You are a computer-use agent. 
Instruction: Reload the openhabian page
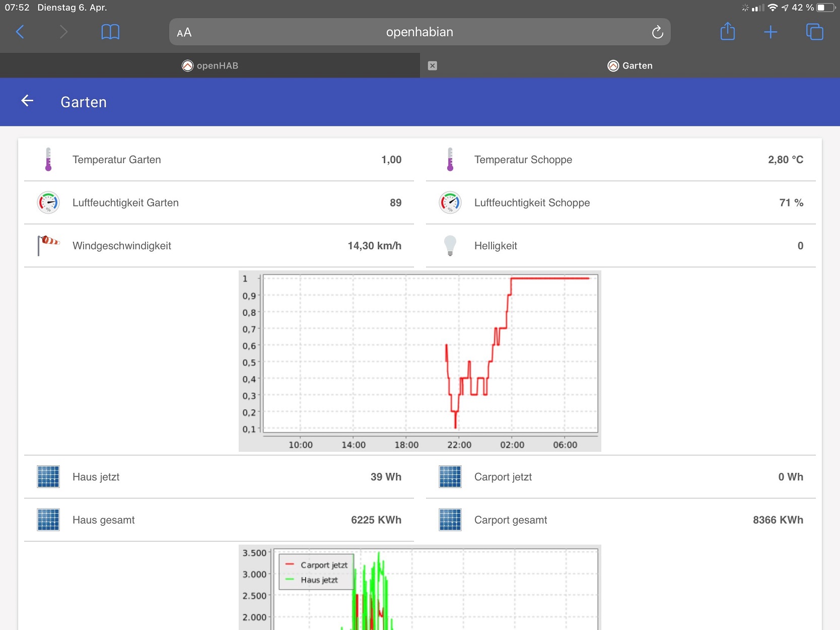point(657,32)
